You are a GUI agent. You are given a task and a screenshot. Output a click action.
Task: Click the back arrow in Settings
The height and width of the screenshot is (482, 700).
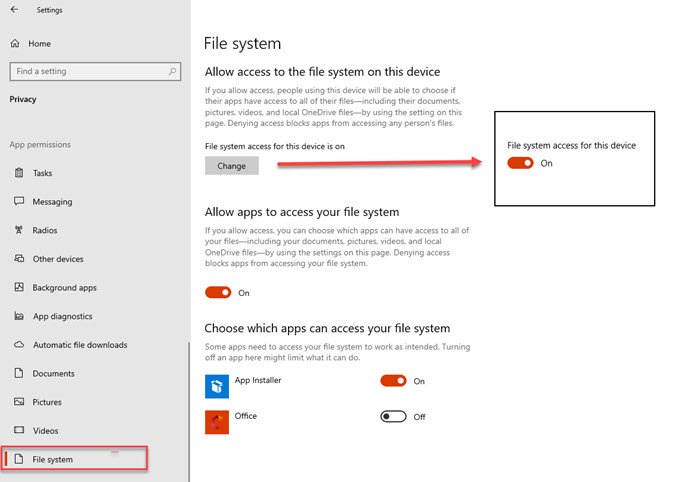(14, 10)
